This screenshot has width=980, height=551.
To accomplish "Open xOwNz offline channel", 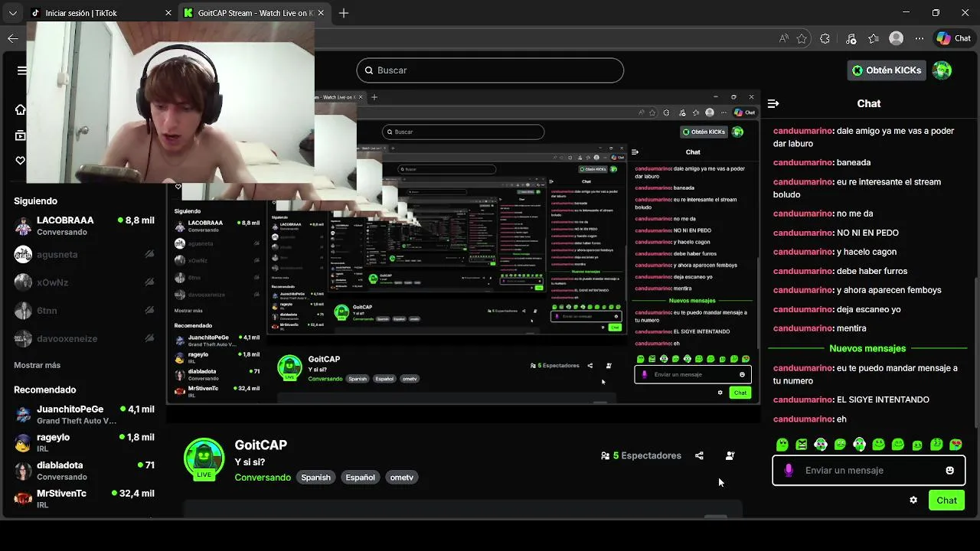I will 84,282.
